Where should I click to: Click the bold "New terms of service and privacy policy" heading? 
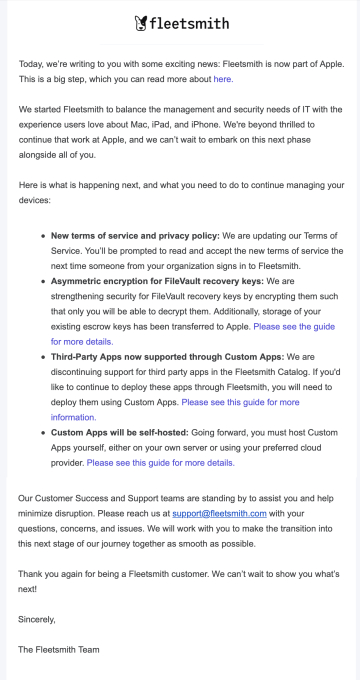click(x=136, y=236)
